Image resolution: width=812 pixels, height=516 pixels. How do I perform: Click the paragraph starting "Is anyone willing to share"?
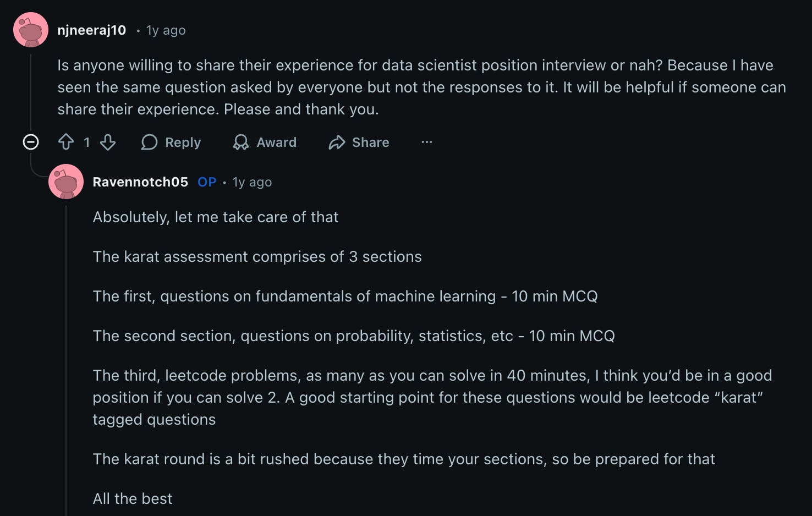(421, 87)
